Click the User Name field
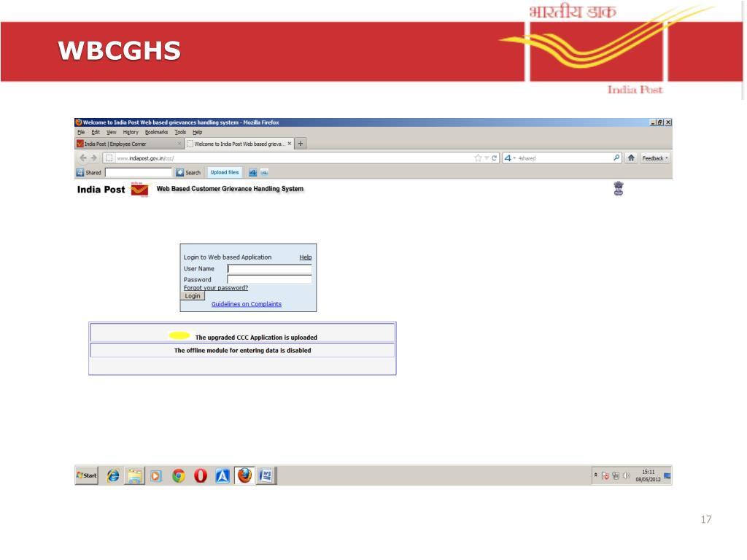 270,268
